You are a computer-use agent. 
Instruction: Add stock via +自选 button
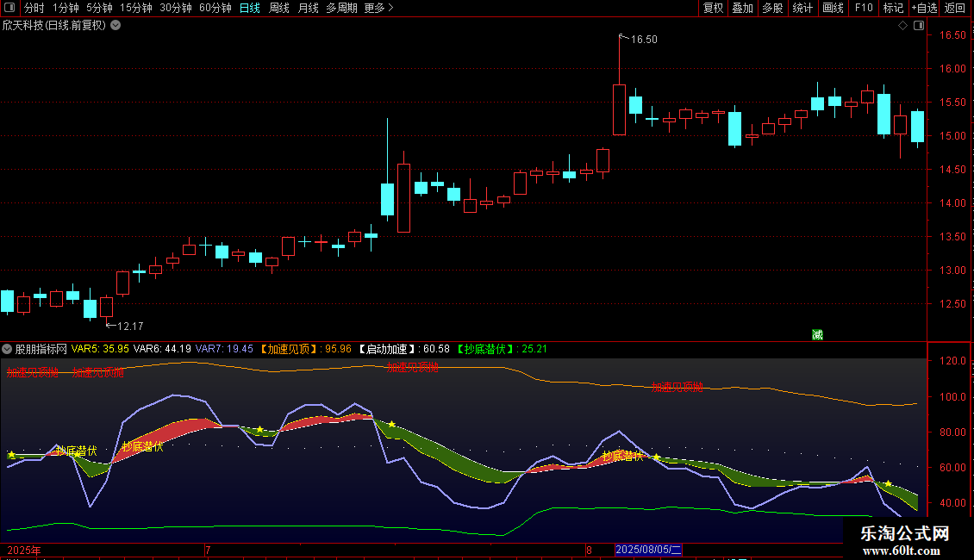pyautogui.click(x=923, y=8)
